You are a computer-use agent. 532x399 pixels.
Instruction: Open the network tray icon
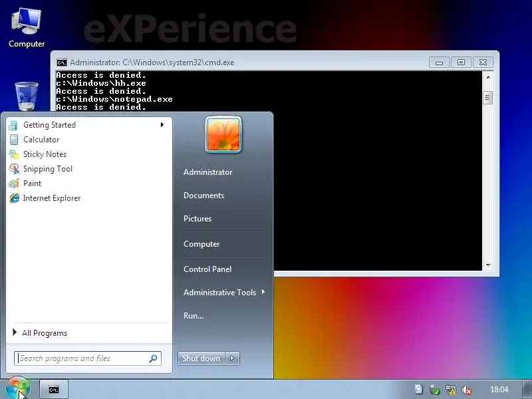(x=451, y=390)
